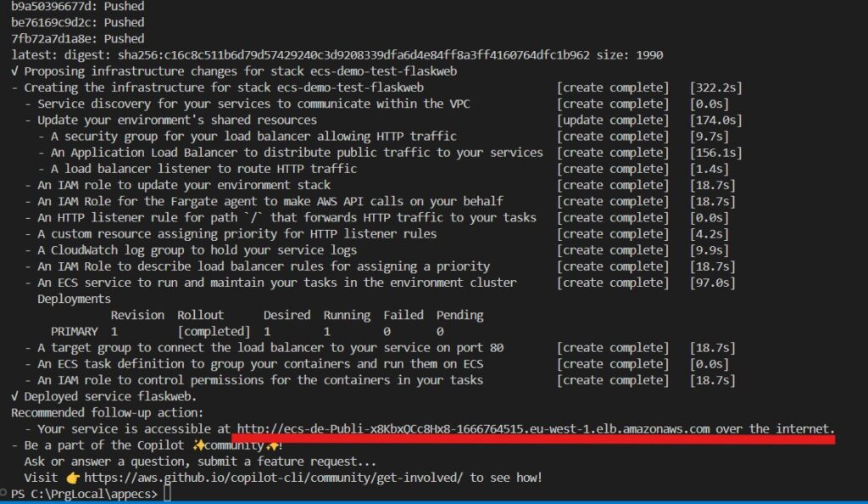Viewport: 868px width, 504px height.
Task: Click the sha256 digest hash text
Action: tap(353, 55)
